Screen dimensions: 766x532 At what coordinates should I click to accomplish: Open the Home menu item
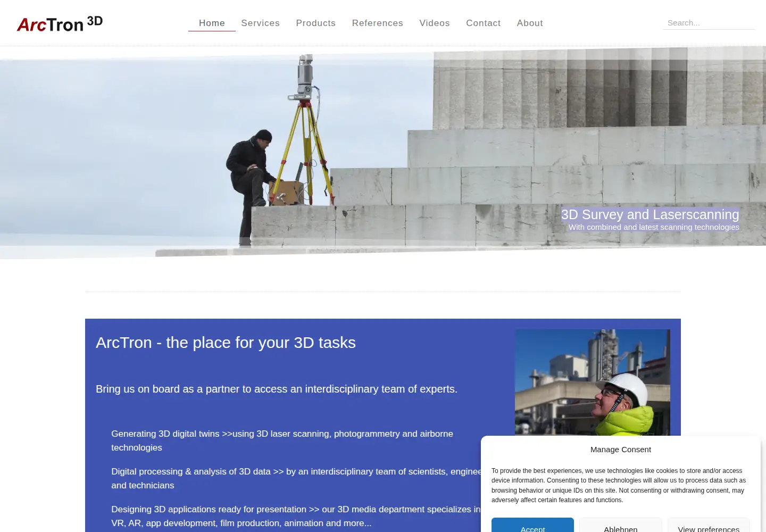coord(212,23)
